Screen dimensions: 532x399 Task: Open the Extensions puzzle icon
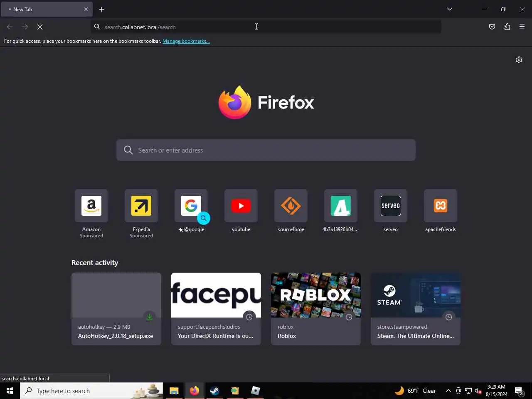click(507, 27)
